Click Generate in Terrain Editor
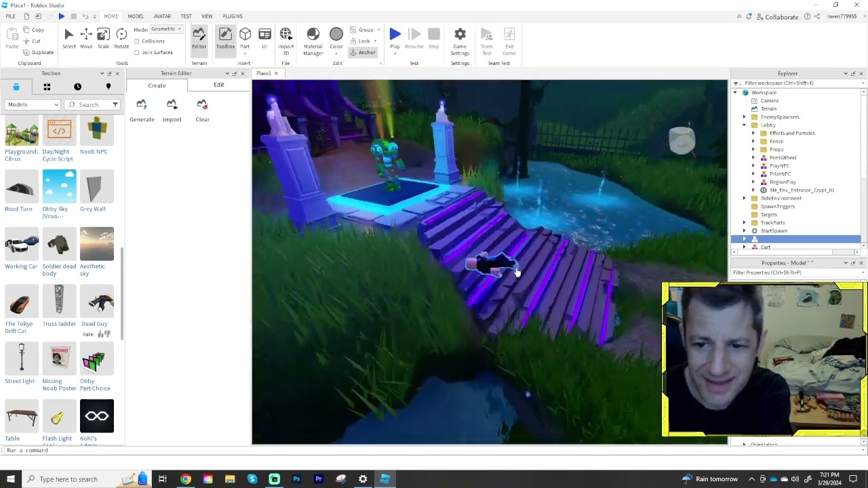The image size is (868, 488). [x=142, y=110]
